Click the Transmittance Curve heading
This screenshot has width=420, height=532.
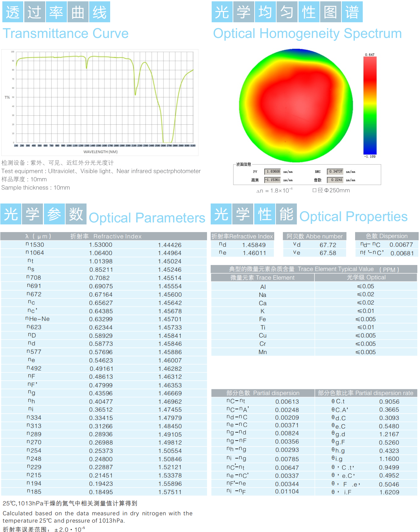point(66,34)
